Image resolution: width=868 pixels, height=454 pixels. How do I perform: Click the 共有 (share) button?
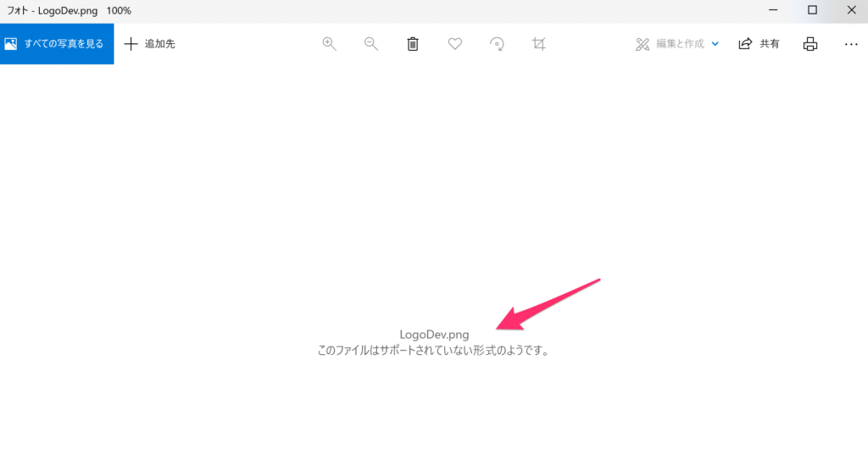pos(759,44)
